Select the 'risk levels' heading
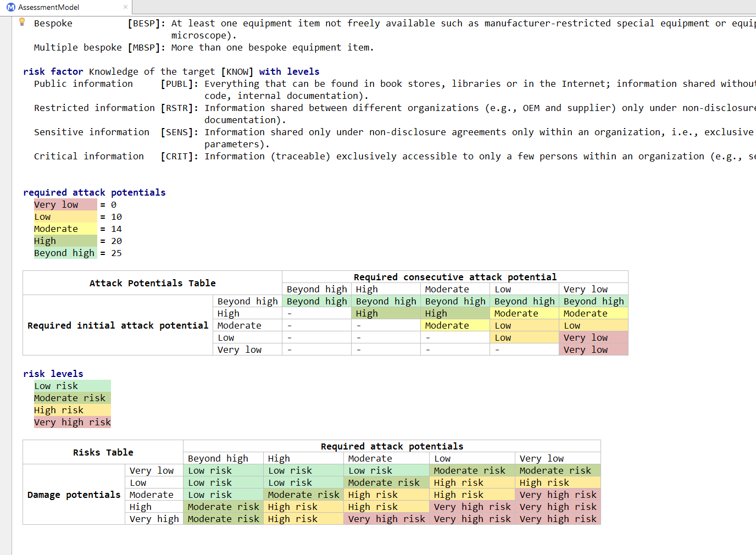 [53, 374]
